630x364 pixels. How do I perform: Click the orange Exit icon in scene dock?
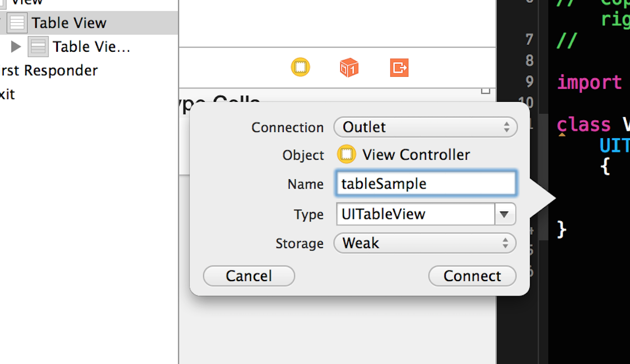click(399, 68)
